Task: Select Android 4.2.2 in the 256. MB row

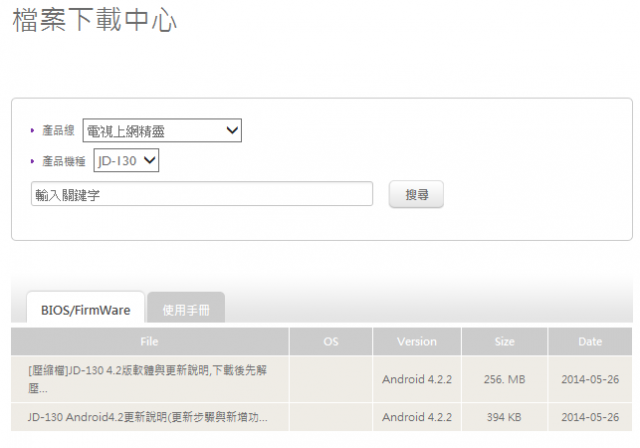Action: click(x=417, y=379)
